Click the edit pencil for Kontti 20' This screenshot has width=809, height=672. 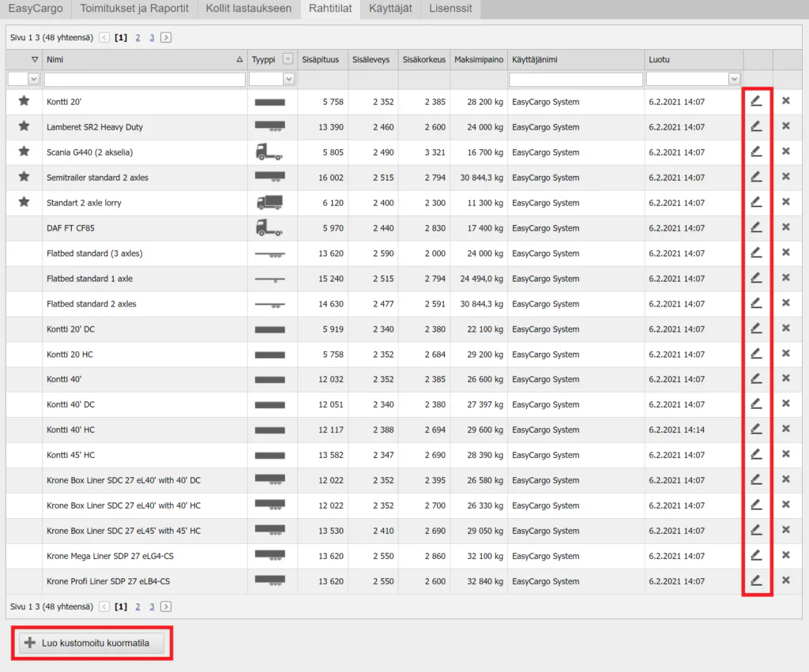[x=756, y=101]
